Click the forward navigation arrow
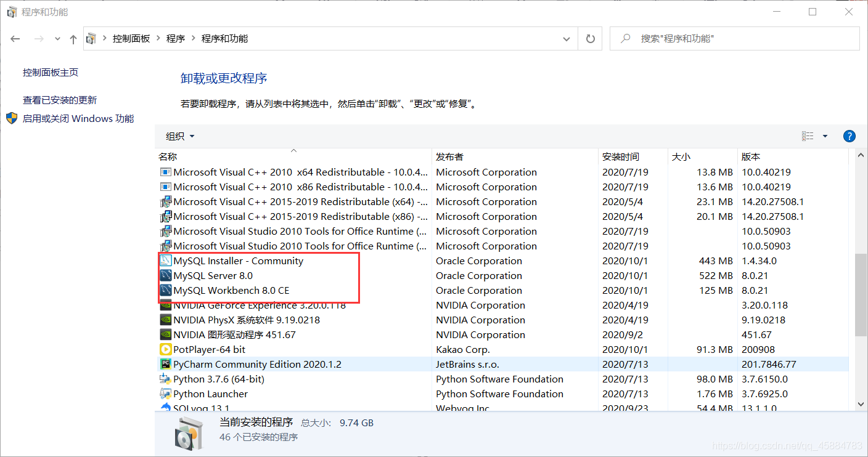 38,39
